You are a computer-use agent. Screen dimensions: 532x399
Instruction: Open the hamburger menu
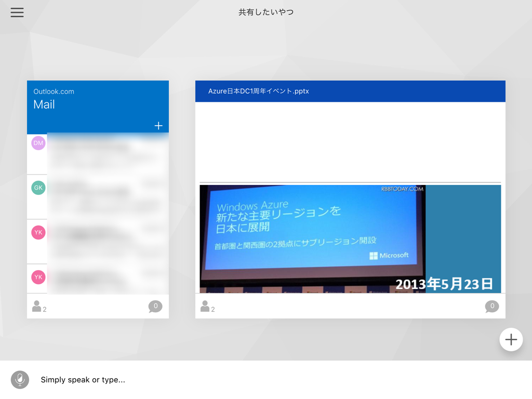(17, 12)
